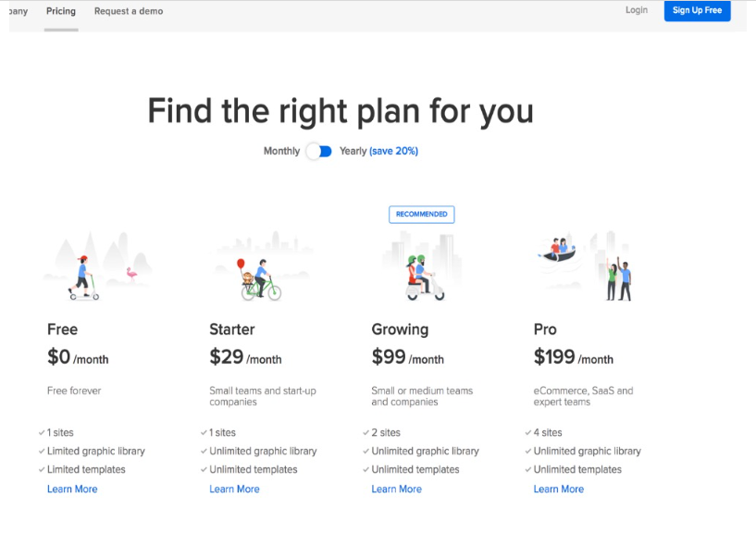
Task: Click the Free plan scooter illustration
Action: (x=96, y=267)
